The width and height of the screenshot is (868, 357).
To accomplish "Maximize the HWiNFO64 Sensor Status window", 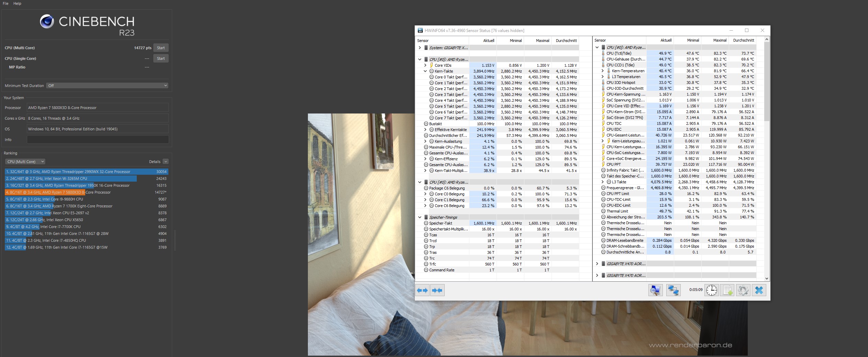I will (747, 31).
